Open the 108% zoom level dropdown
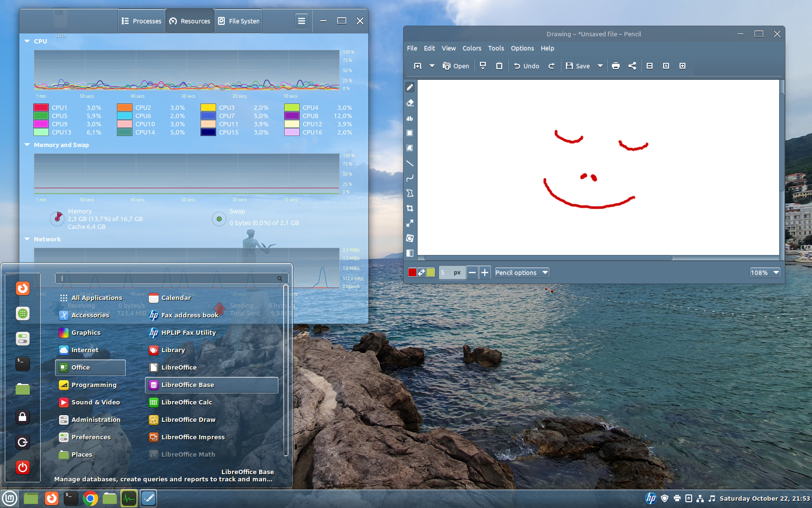812x508 pixels. (x=765, y=272)
